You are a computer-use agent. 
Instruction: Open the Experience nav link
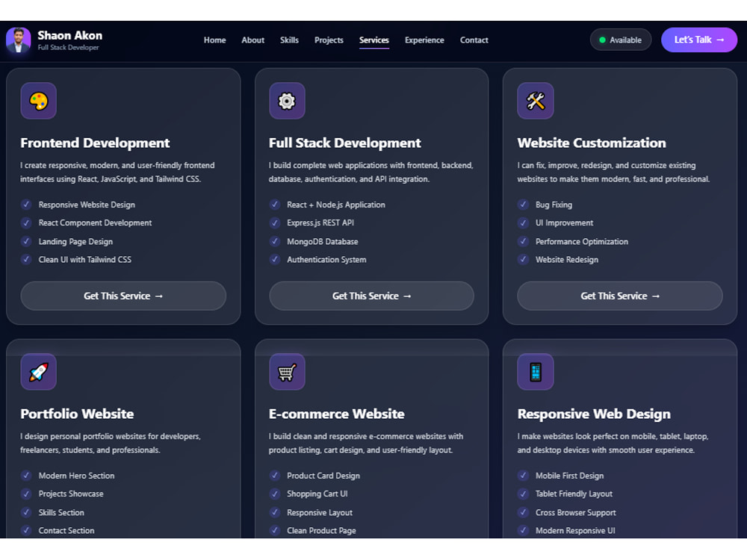click(x=424, y=40)
